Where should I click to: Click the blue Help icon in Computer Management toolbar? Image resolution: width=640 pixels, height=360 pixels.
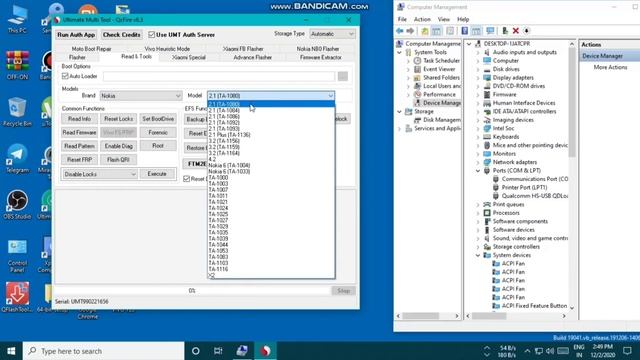pyautogui.click(x=464, y=31)
